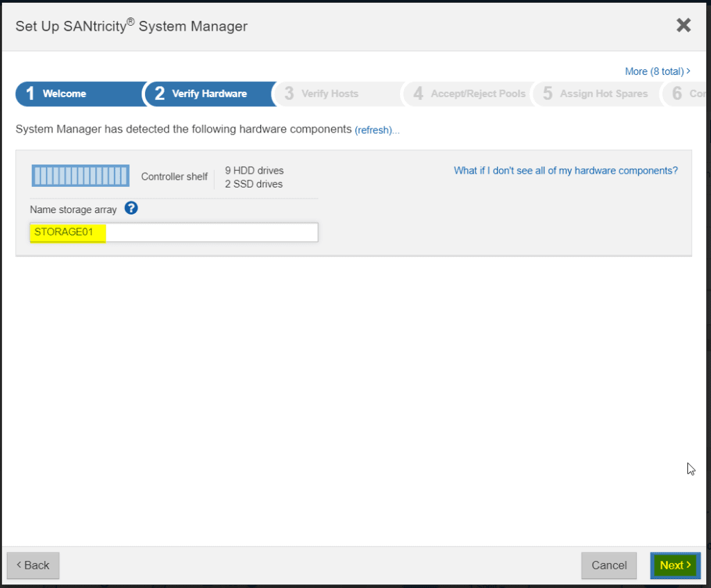Select the STORAGE01 name input field

click(174, 232)
